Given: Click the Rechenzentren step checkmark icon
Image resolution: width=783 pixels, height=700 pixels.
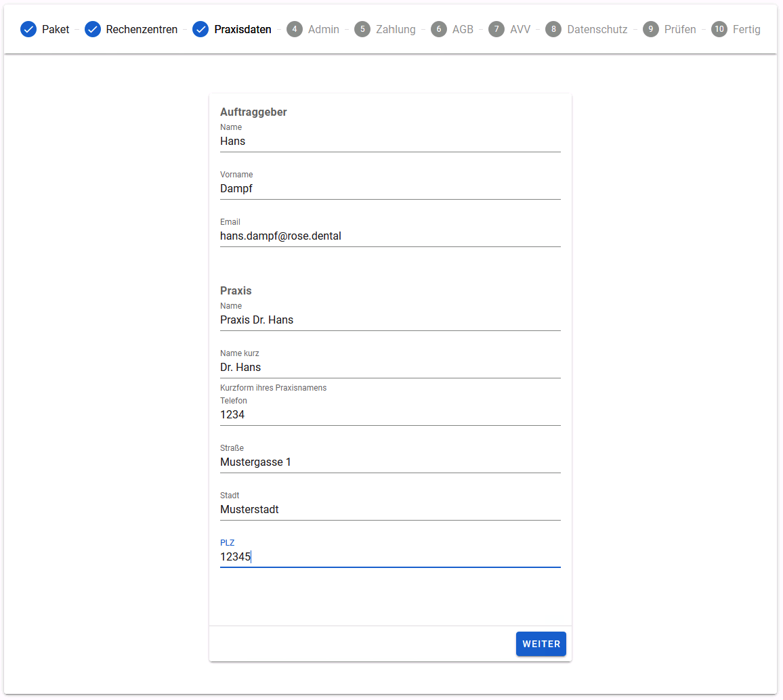Looking at the screenshot, I should click(92, 29).
